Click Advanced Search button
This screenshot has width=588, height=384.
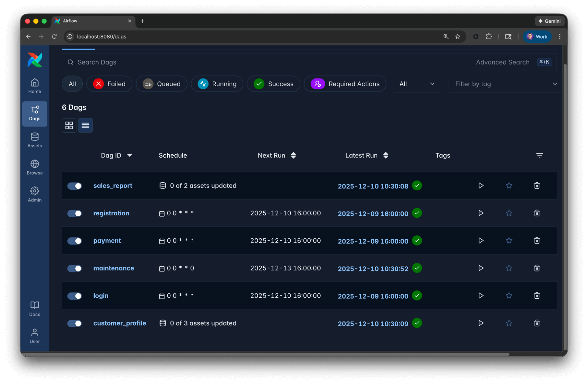click(502, 62)
